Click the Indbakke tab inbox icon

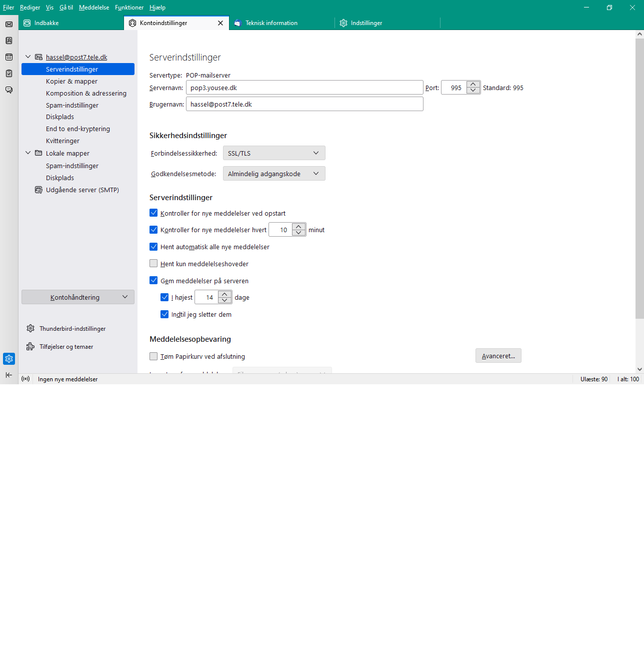27,23
